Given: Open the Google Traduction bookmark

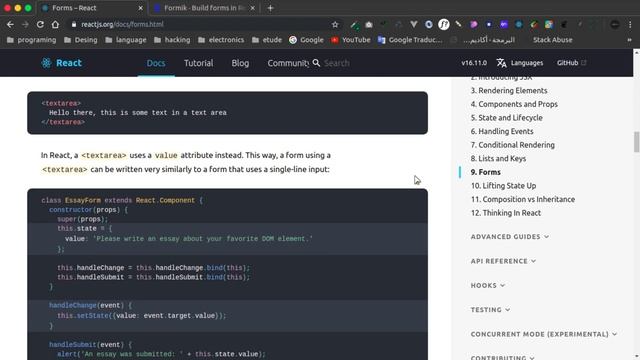Looking at the screenshot, I should pos(410,40).
